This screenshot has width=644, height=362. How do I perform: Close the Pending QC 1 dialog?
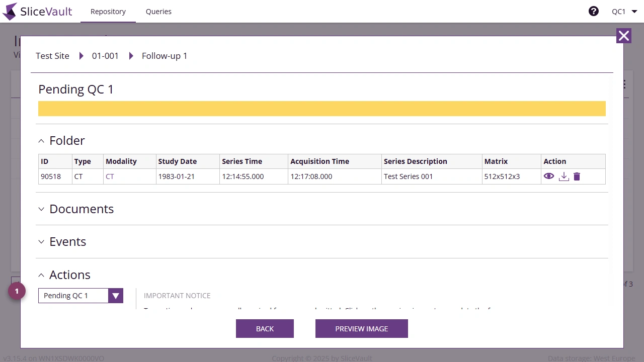624,36
